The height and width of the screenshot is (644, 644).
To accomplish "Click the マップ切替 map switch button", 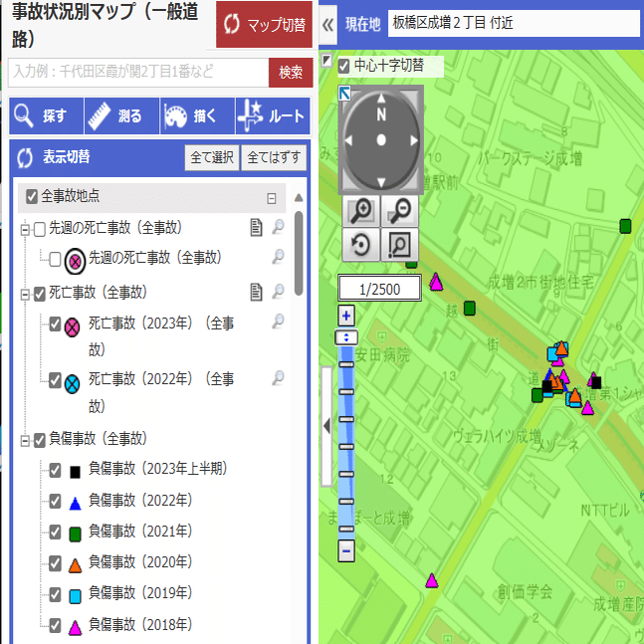I will pos(264,25).
